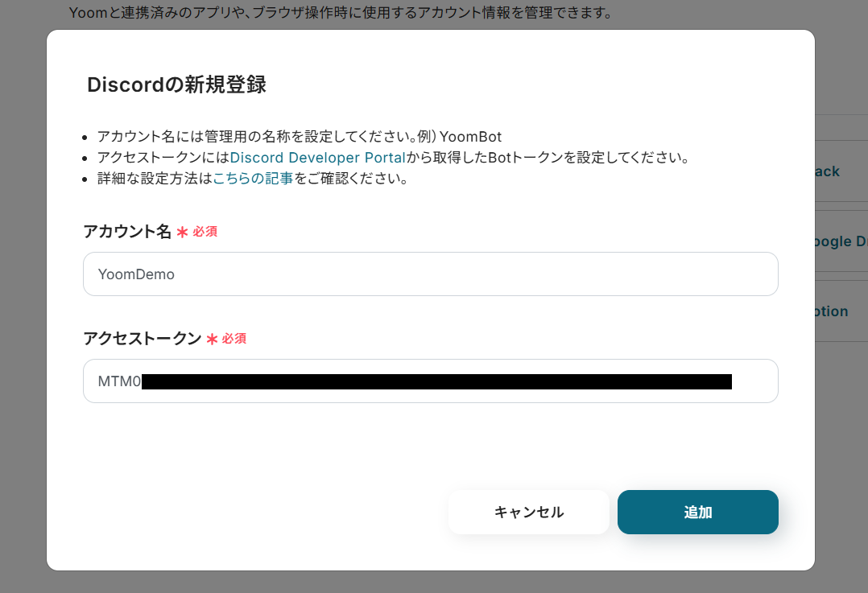Viewport: 868px width, 593px height.
Task: Select the アクセストークン field label
Action: pos(143,338)
